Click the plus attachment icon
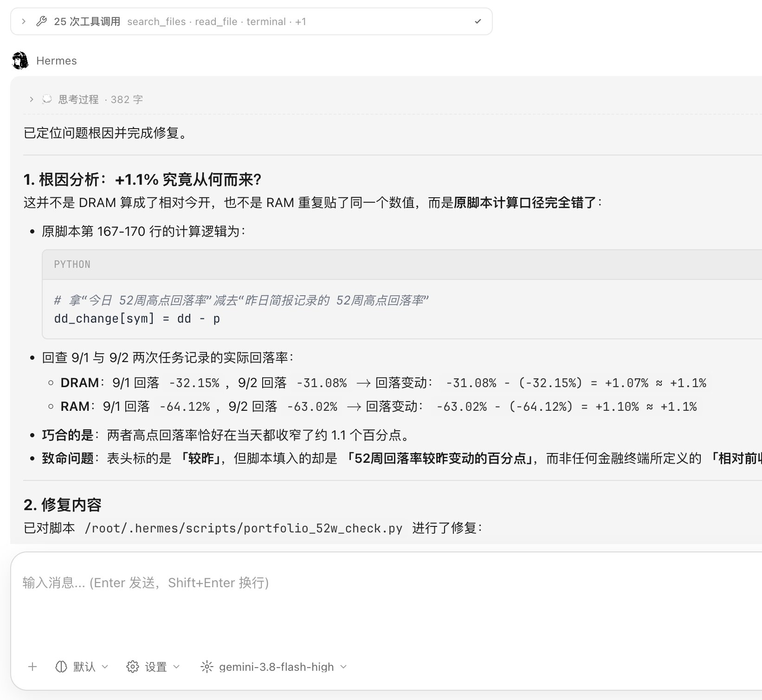The height and width of the screenshot is (700, 762). [x=32, y=667]
